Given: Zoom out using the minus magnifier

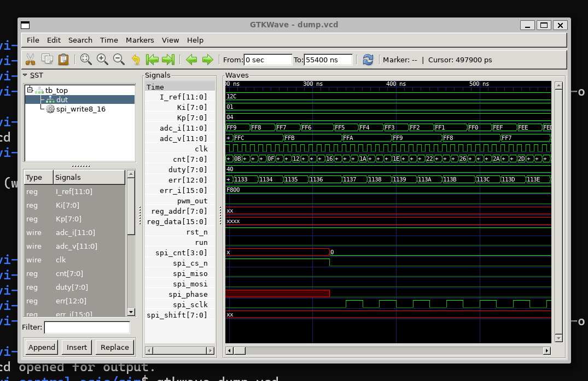Looking at the screenshot, I should coord(119,60).
